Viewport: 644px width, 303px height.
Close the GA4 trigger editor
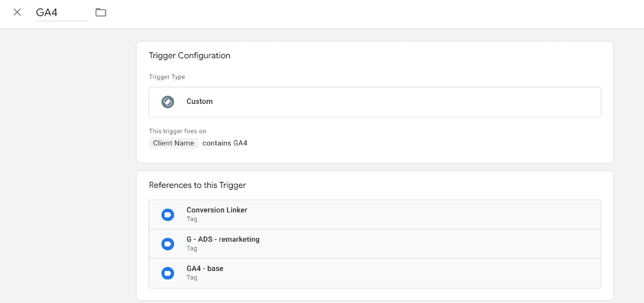[17, 12]
